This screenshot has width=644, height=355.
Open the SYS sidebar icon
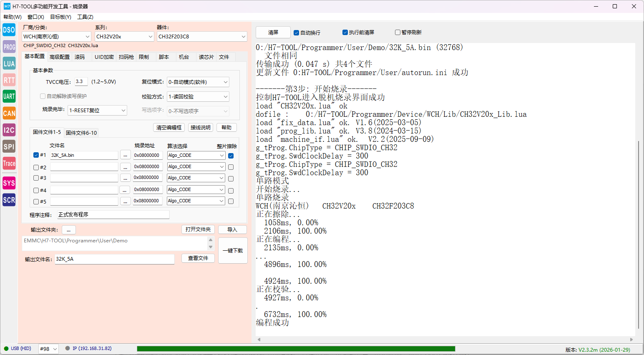point(9,183)
